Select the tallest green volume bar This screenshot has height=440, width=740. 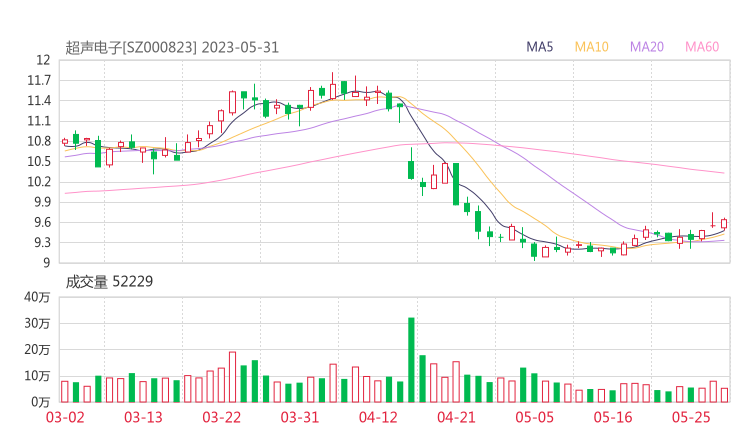(411, 360)
